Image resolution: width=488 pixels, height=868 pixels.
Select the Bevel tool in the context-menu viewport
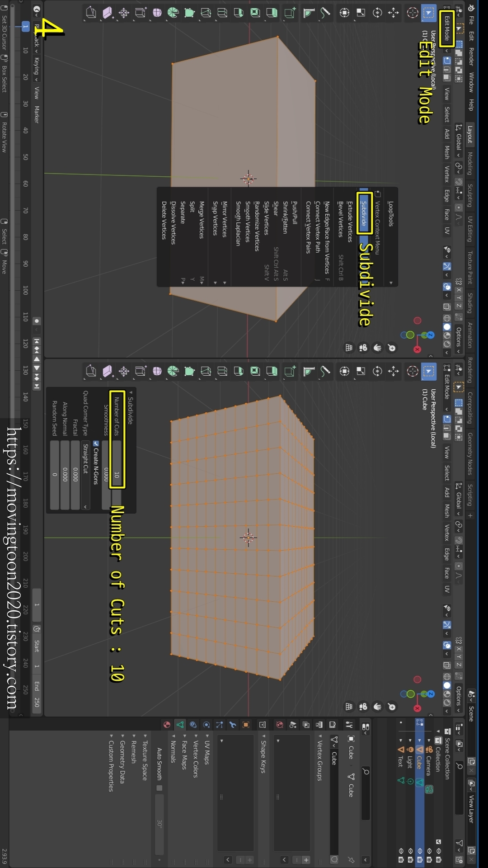pos(239,13)
